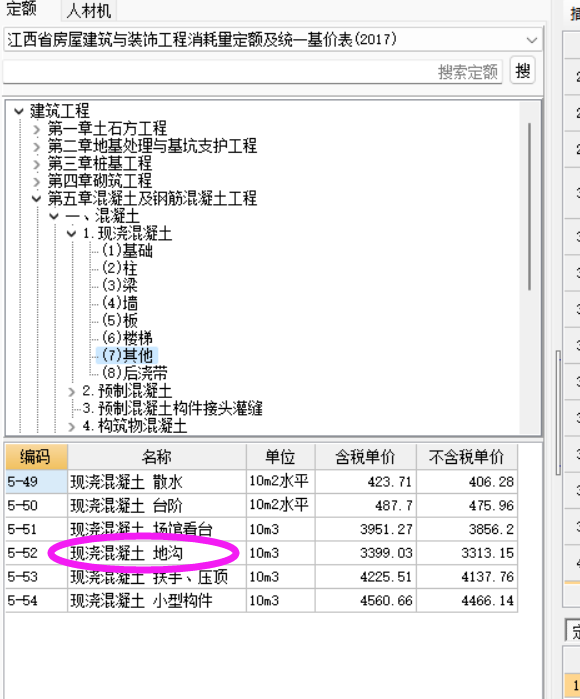Expand 第三章桩基工程 chevron
Screen dimensions: 580x699
click(x=37, y=164)
